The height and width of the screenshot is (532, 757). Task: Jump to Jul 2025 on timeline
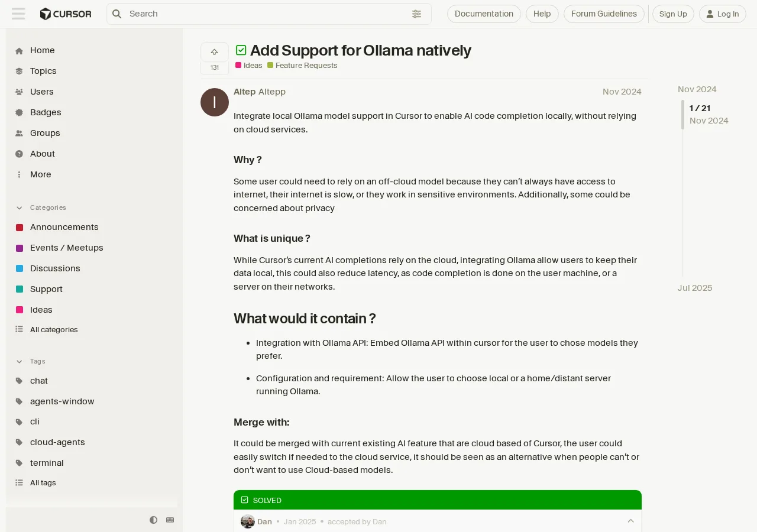[695, 288]
